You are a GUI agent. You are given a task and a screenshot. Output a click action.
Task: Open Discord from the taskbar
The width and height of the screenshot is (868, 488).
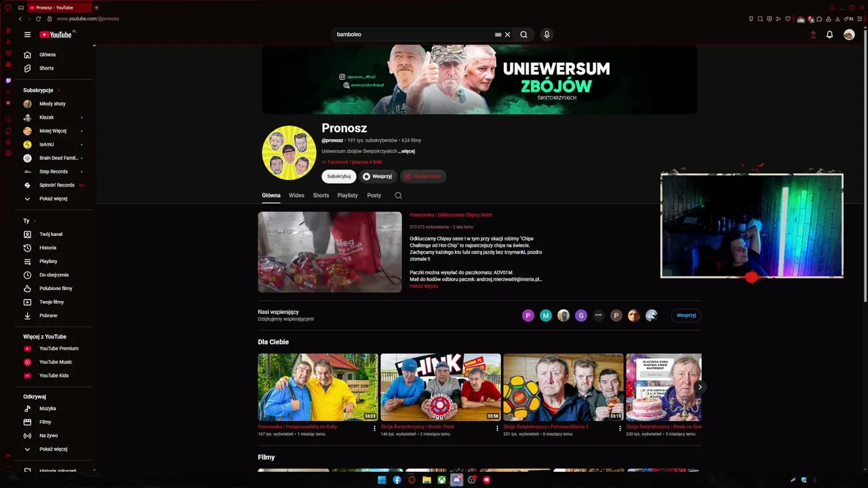tap(457, 480)
